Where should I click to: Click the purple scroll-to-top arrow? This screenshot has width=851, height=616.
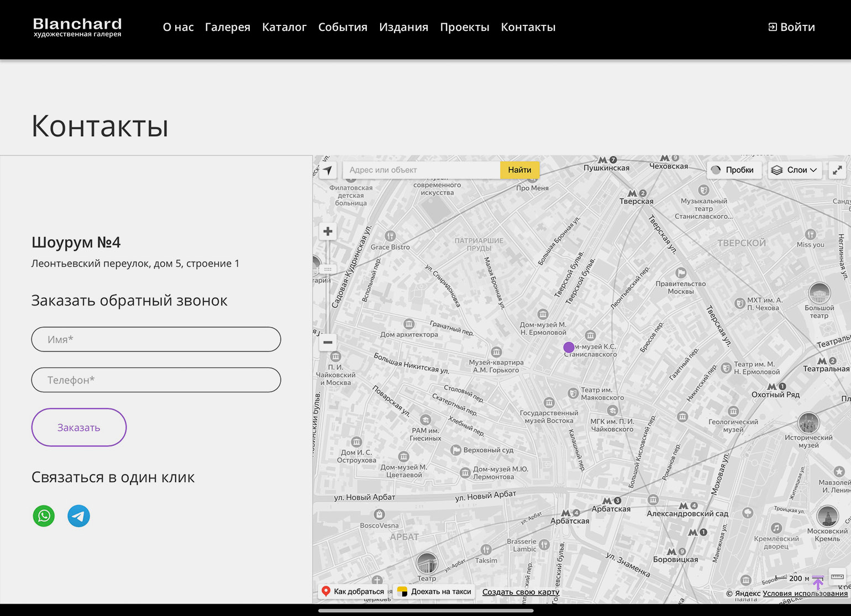[818, 582]
